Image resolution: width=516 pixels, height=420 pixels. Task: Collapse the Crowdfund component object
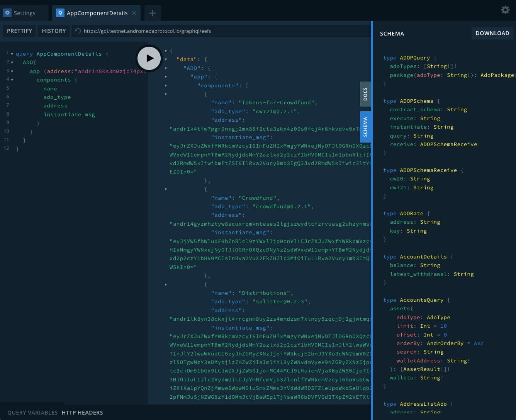[166, 189]
